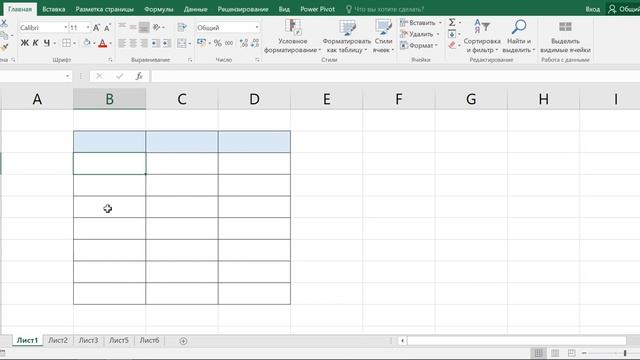This screenshot has height=360, width=640.
Task: Click the Fill down arrow icon
Action: tap(452, 34)
